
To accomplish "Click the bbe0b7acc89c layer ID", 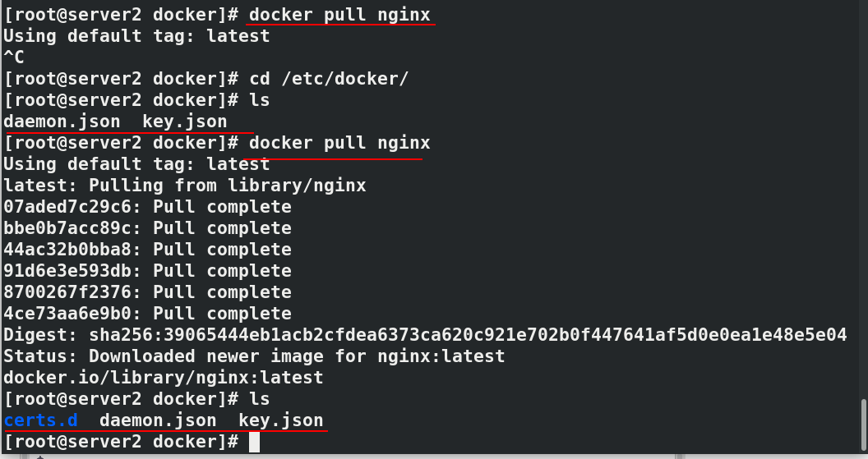I will click(x=67, y=228).
